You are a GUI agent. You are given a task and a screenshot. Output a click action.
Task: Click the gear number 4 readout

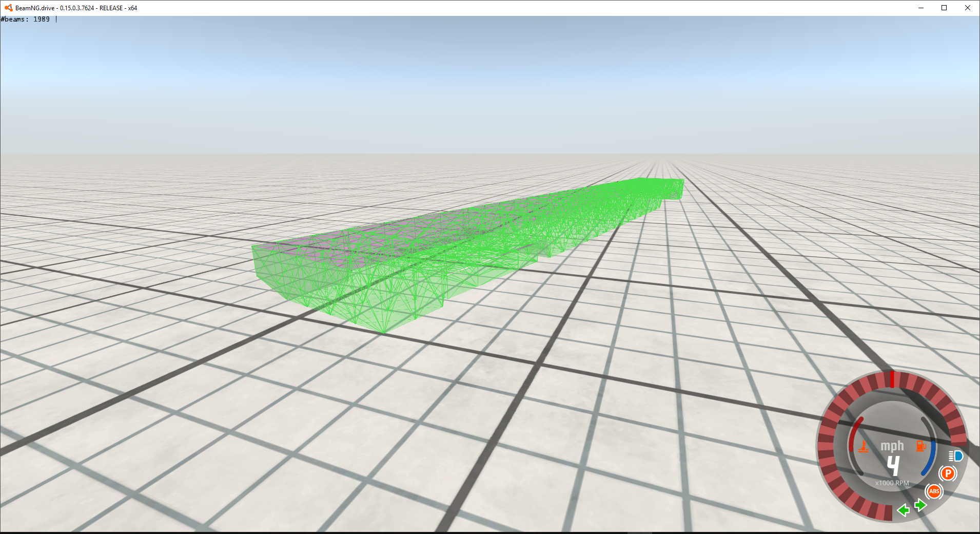pyautogui.click(x=893, y=466)
